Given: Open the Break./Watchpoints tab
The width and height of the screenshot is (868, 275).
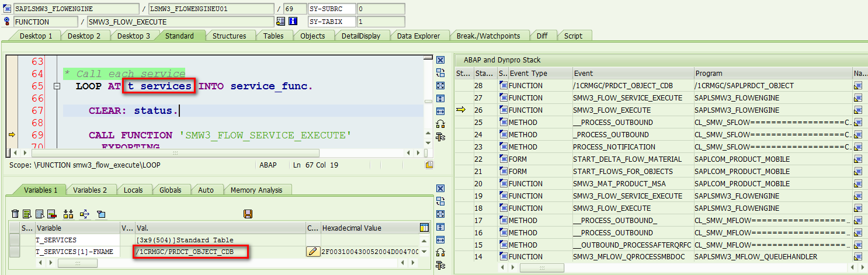Looking at the screenshot, I should 488,36.
